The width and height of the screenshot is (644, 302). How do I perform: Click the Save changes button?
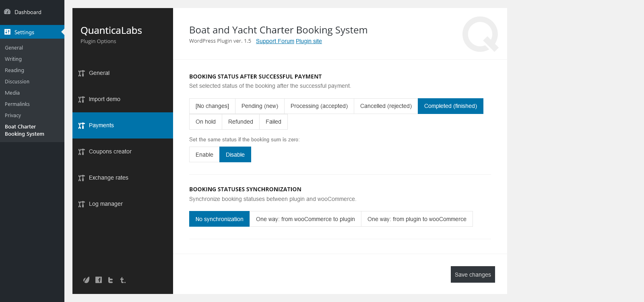pos(473,275)
